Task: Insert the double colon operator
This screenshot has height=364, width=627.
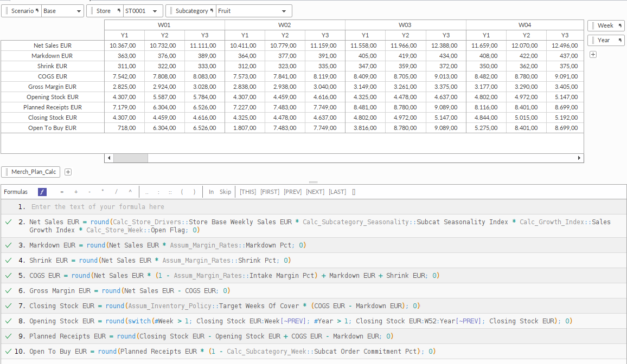Action: [170, 192]
